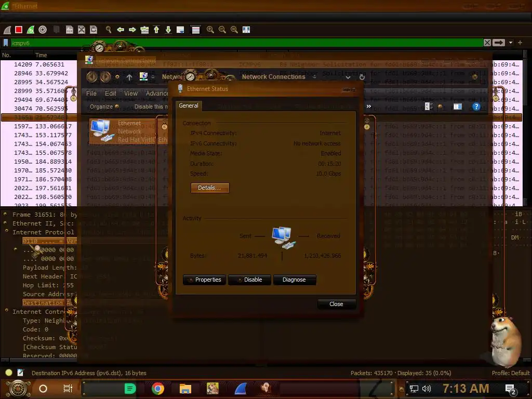Screen dimensions: 532x399
Task: Find a packet with the magnifier icon
Action: pos(109,30)
